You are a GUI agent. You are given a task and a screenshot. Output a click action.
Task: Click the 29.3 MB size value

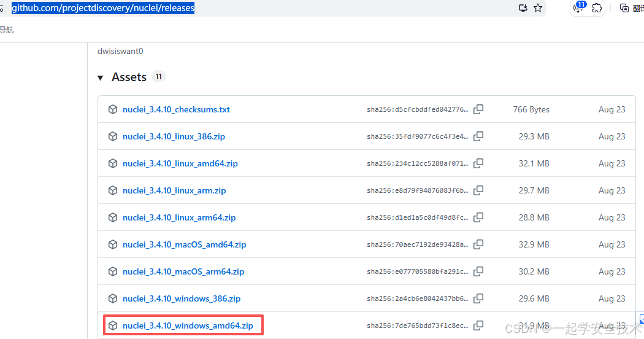(x=534, y=136)
